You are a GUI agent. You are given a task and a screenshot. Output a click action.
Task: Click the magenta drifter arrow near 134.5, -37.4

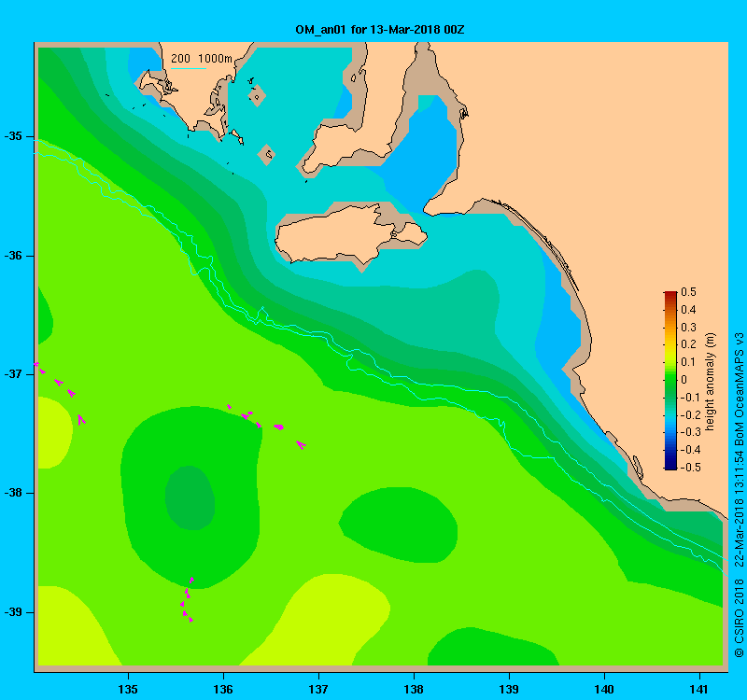click(x=81, y=419)
